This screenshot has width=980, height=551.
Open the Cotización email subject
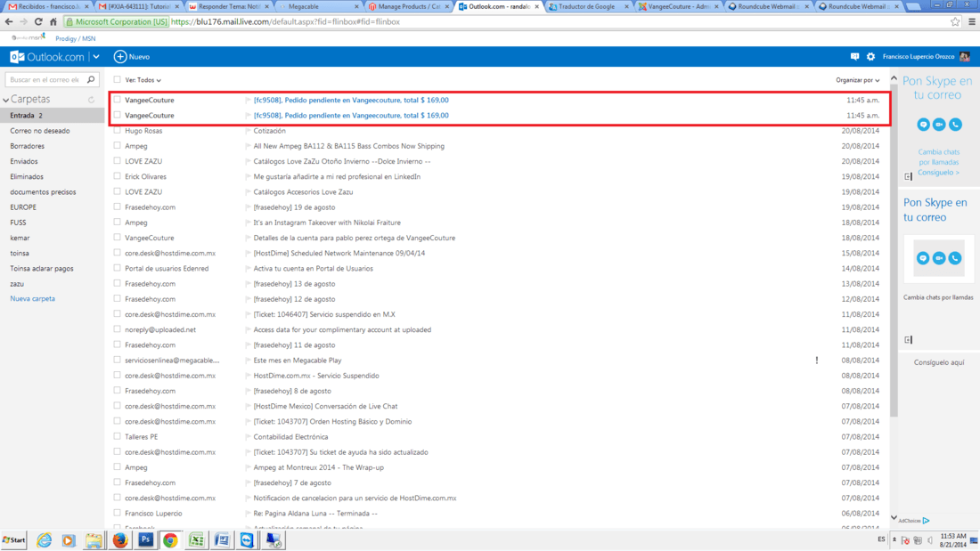coord(269,131)
